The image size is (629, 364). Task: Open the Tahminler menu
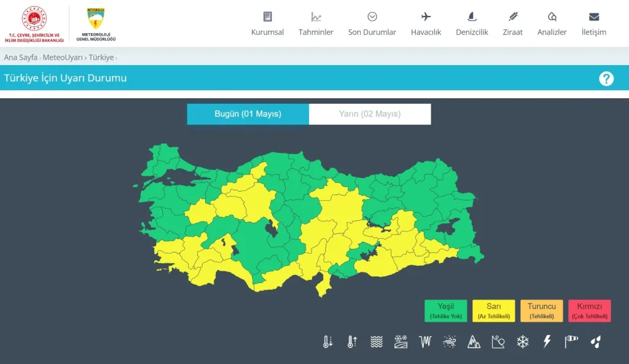pyautogui.click(x=316, y=24)
